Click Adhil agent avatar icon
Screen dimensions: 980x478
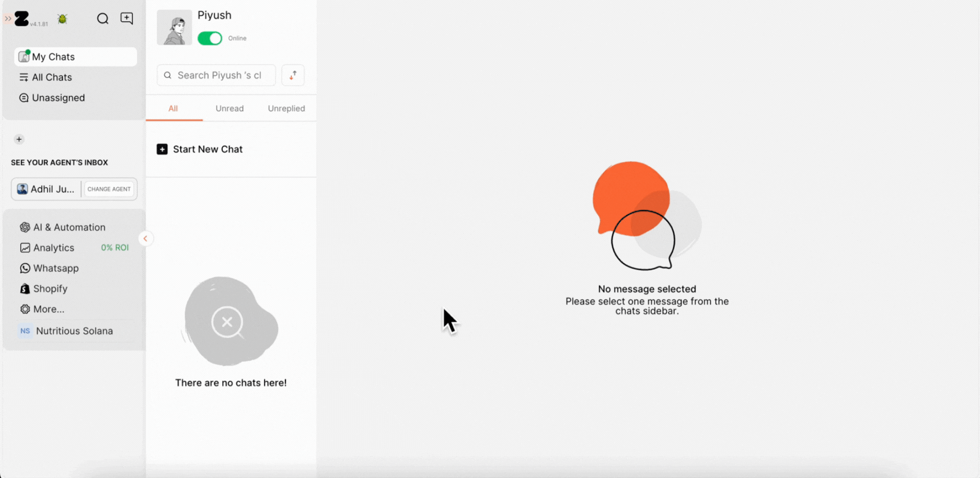pos(22,189)
